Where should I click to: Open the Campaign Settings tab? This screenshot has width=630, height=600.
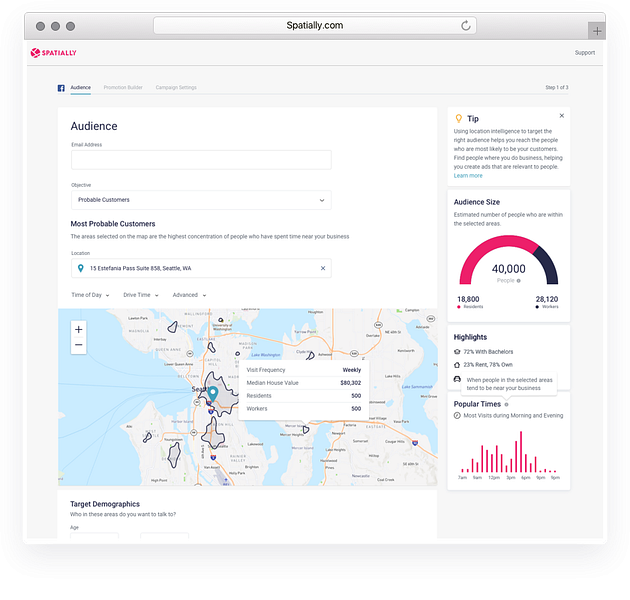[x=176, y=88]
